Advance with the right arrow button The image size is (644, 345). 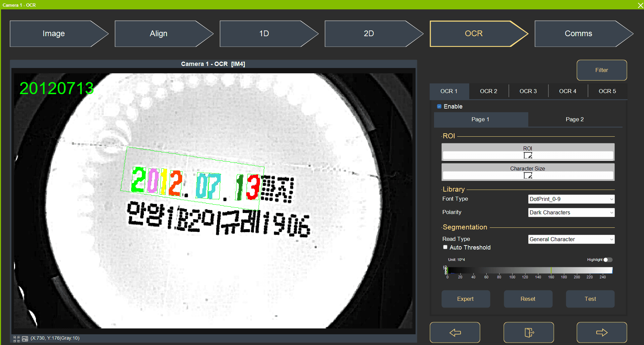click(x=602, y=332)
